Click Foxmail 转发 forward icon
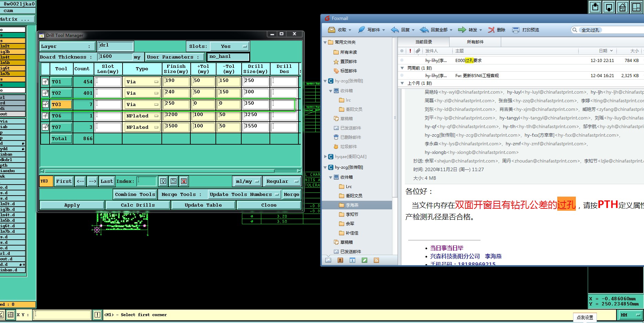Image resolution: width=644 pixels, height=323 pixels. pyautogui.click(x=462, y=30)
